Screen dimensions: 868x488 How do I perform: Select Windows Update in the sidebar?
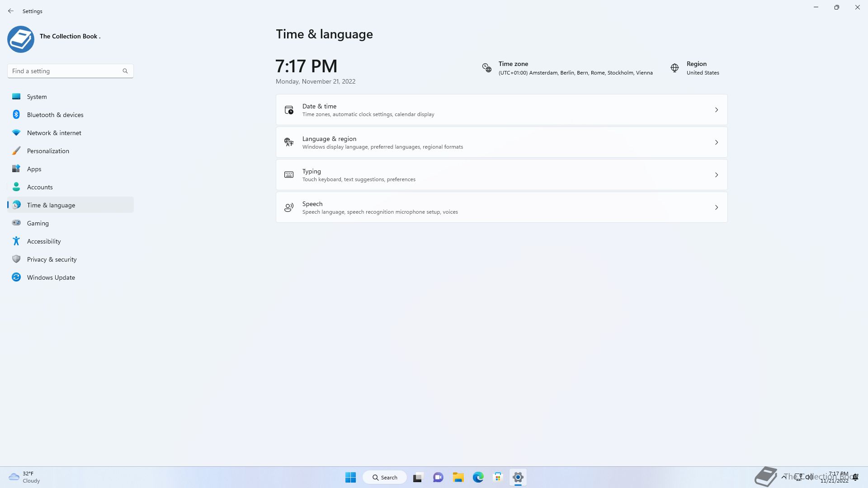click(71, 277)
